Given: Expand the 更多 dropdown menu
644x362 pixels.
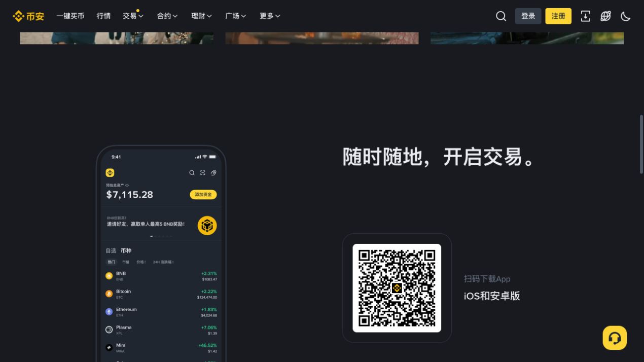Looking at the screenshot, I should click(x=270, y=16).
